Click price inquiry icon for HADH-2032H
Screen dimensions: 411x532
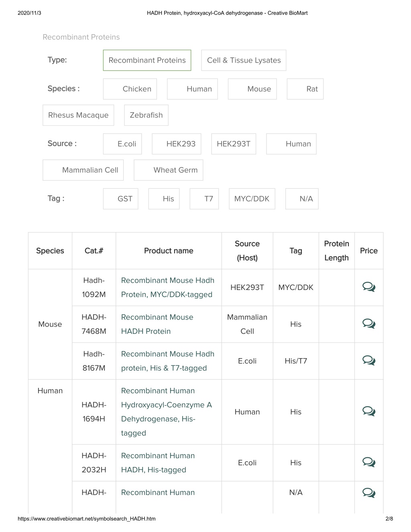(368, 462)
